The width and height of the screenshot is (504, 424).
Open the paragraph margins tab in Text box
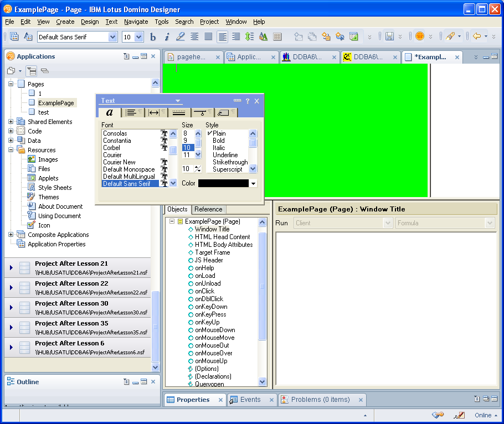[155, 112]
